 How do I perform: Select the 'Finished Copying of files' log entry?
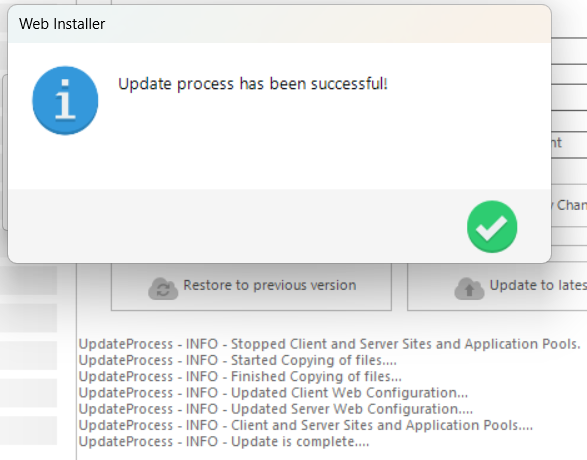240,377
